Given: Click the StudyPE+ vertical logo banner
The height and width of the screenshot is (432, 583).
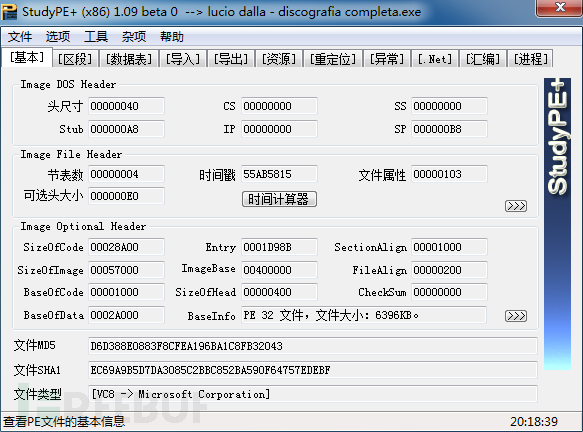Looking at the screenshot, I should click(557, 224).
